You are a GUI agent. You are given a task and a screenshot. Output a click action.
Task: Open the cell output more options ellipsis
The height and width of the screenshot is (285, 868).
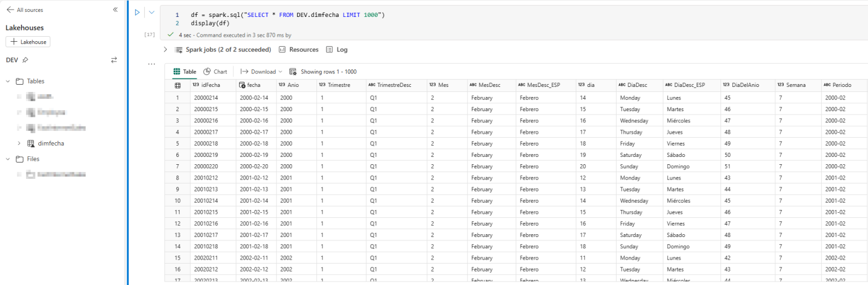pos(151,64)
